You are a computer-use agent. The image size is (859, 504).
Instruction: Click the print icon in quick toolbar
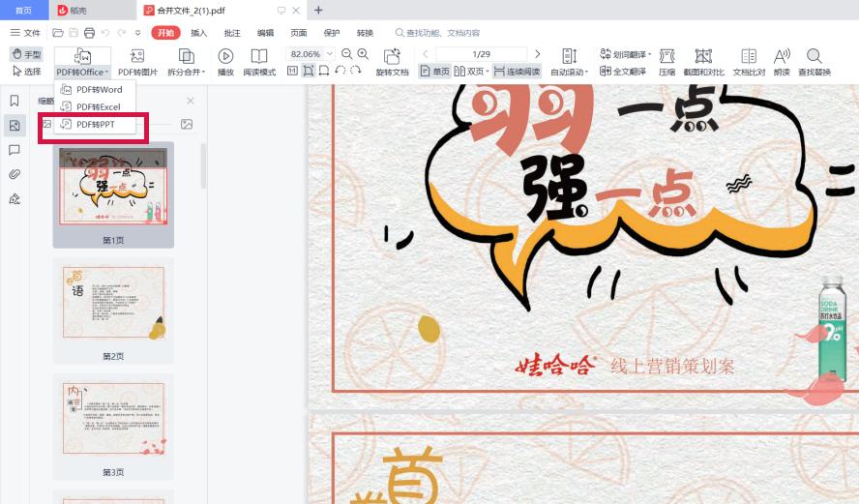[x=89, y=33]
